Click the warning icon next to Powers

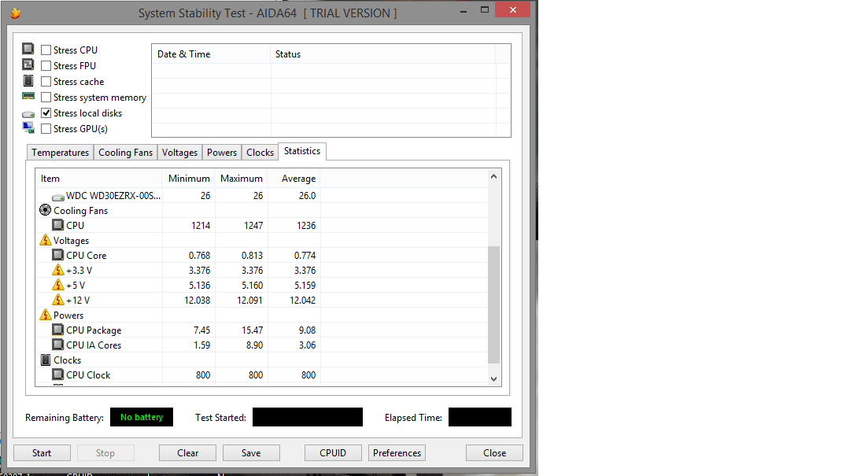46,315
